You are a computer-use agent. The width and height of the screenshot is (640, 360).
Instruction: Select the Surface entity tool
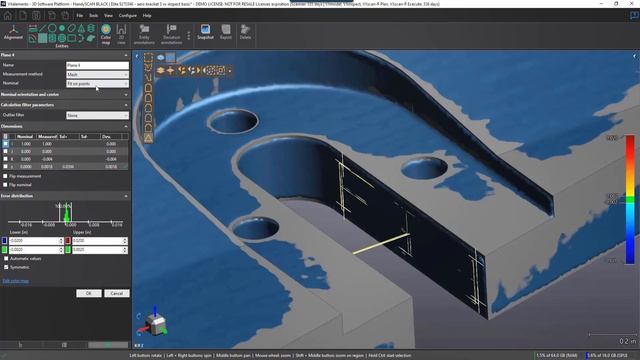pyautogui.click(x=91, y=38)
